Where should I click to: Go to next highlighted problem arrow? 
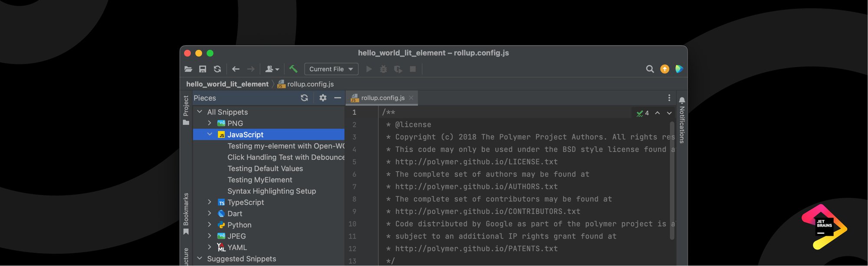(x=669, y=113)
